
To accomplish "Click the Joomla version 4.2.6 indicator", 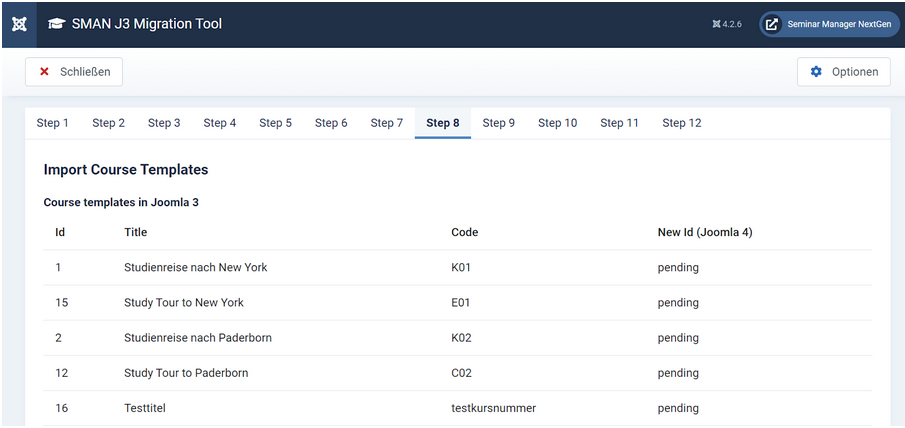I will tap(727, 24).
